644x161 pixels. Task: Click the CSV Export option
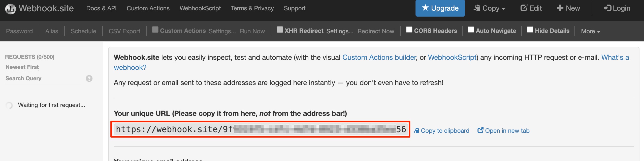[x=124, y=31]
